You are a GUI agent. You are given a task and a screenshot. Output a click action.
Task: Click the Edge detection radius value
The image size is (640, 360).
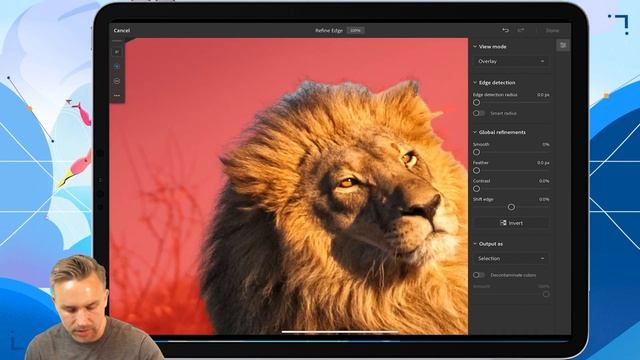pos(543,95)
